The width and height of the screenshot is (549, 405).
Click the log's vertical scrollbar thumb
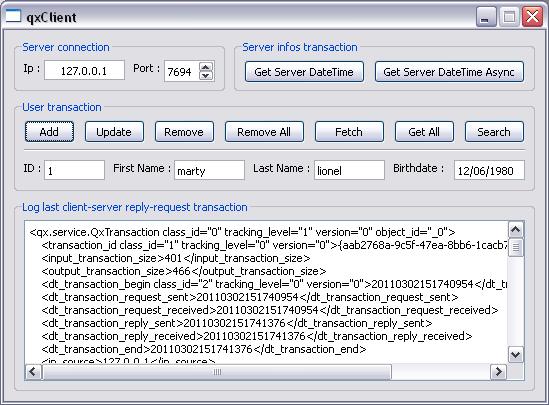(516, 247)
